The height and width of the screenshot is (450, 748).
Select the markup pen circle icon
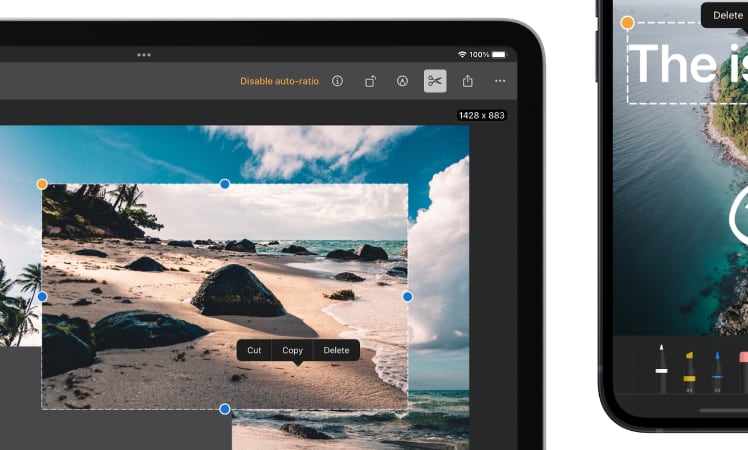click(x=402, y=81)
